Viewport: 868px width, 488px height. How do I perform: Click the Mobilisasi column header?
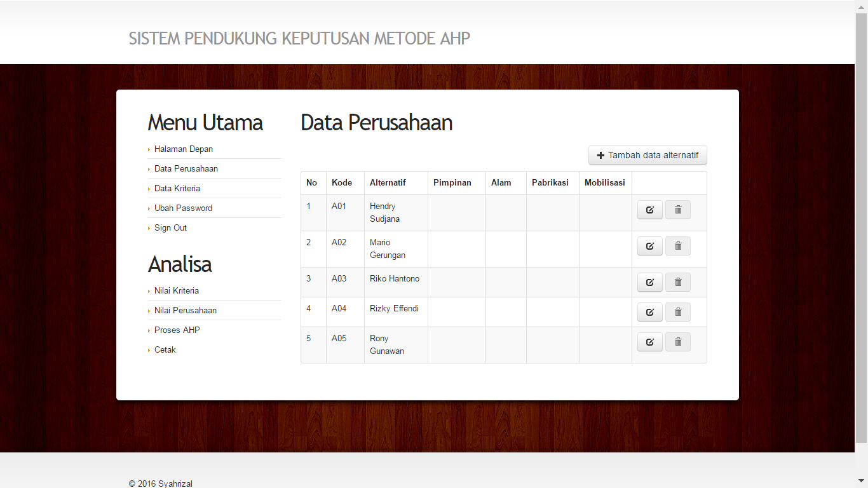605,183
